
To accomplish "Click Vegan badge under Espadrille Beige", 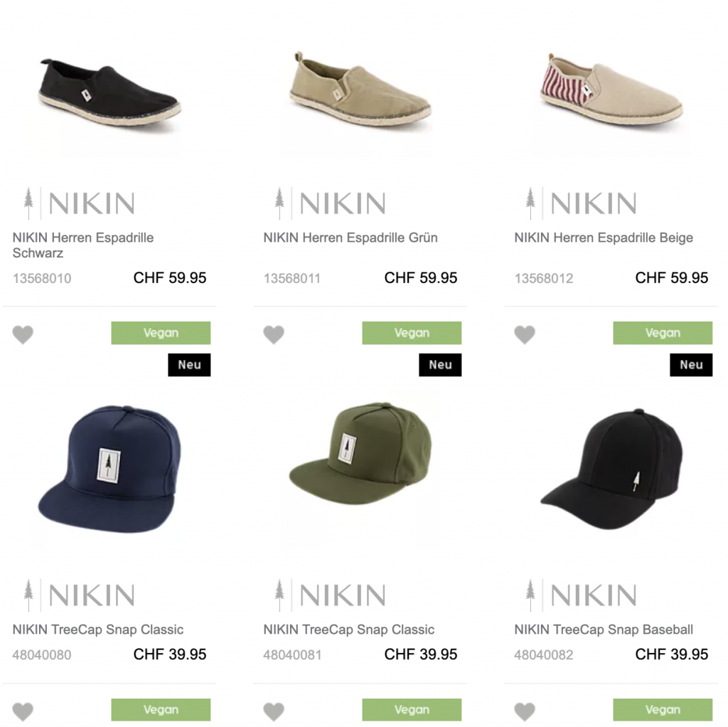I will (x=663, y=333).
